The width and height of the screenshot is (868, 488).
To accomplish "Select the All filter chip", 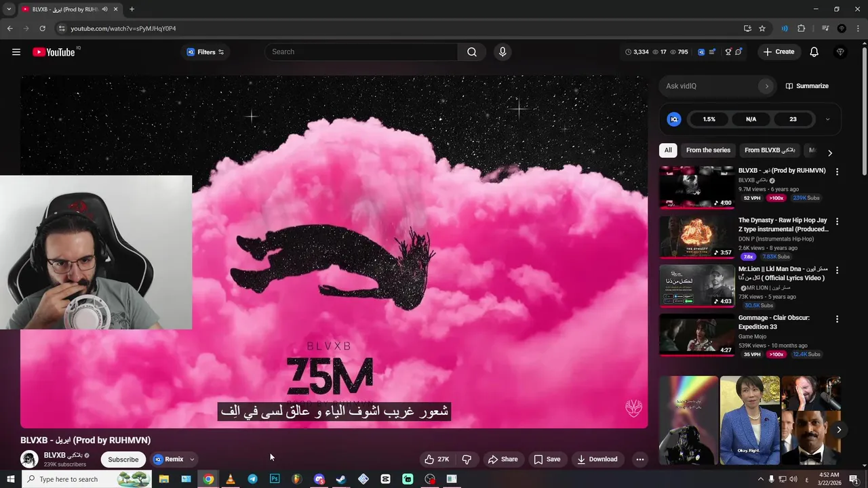I will pos(668,150).
